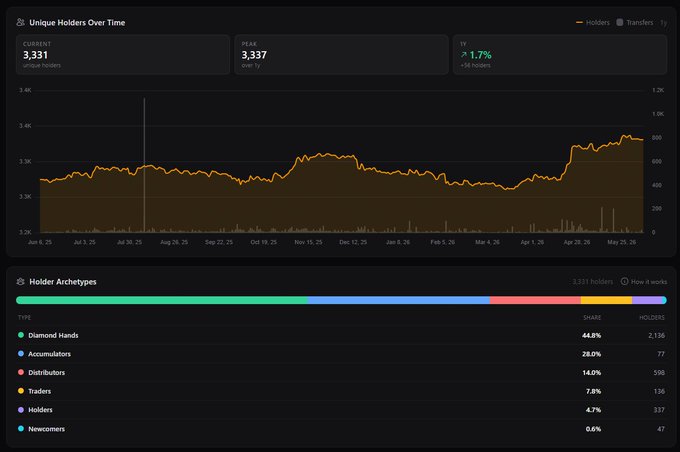Select the red Distributors bar segment

pos(535,300)
